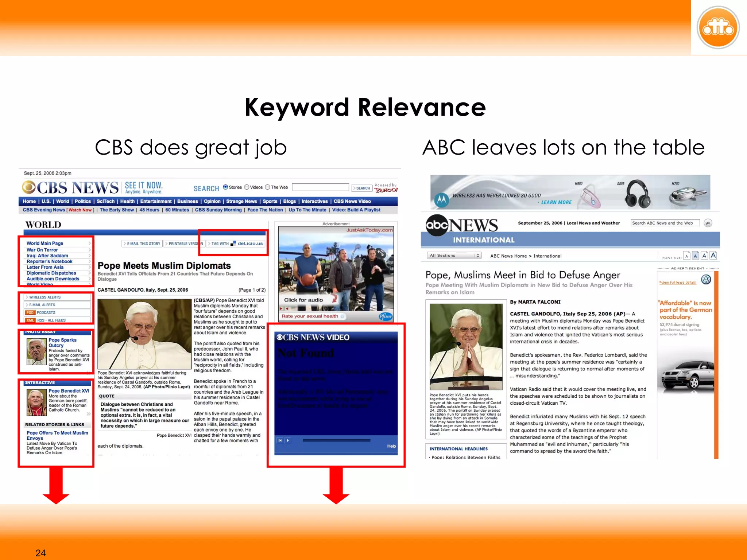Click the Motorola logo in banner
Image resolution: width=747 pixels, height=560 pixels.
441,199
